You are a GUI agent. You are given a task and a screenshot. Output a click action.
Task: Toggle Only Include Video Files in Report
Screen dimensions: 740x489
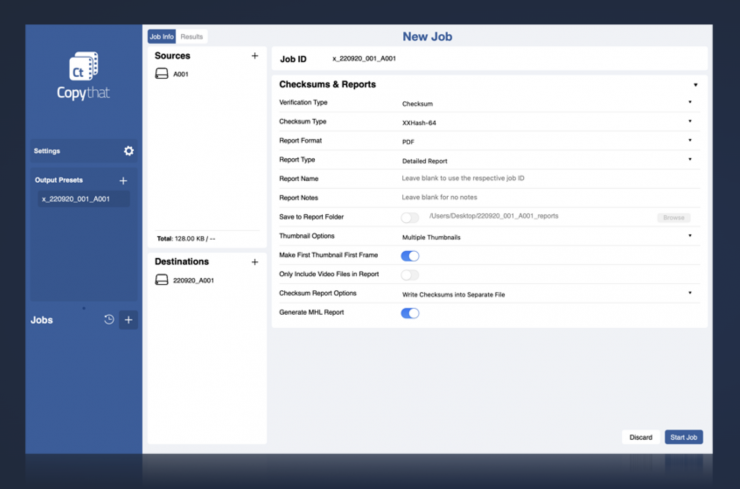[x=410, y=275]
